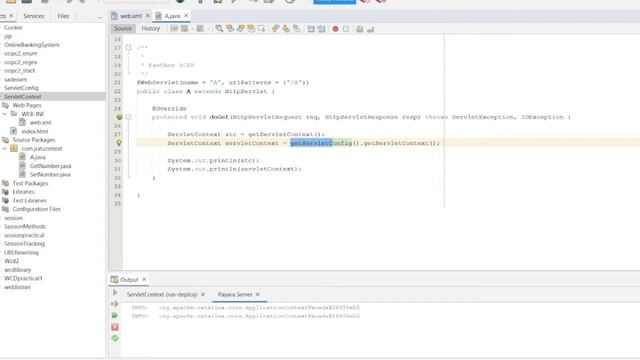The width and height of the screenshot is (640, 360).
Task: Select GetNumber.java in the Projects tree
Action: pos(50,166)
